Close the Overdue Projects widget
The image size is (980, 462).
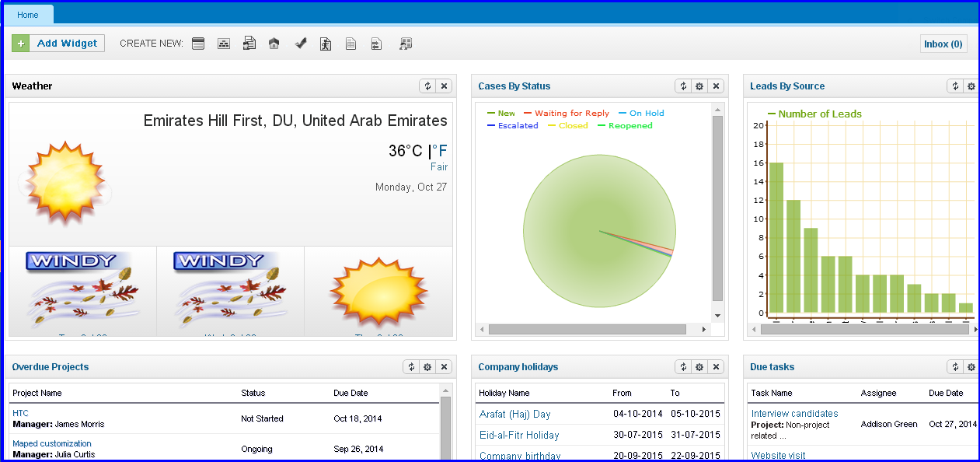click(445, 367)
